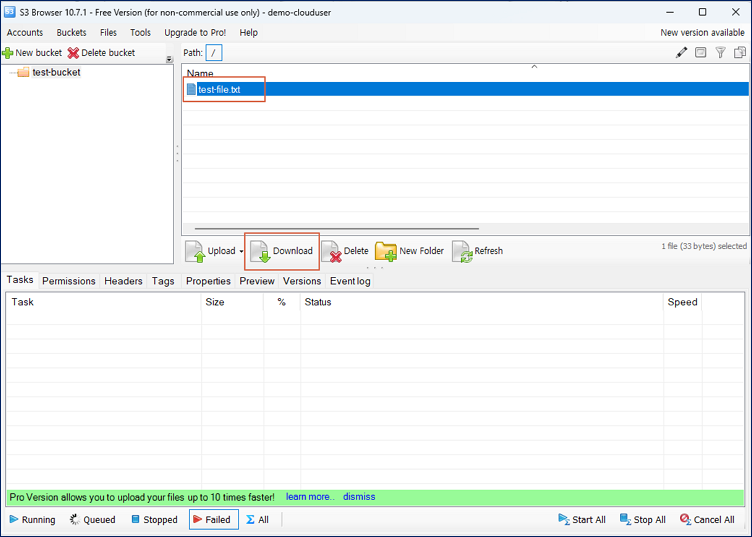Click the copy icon at far right of the path bar
The width and height of the screenshot is (752, 537).
tap(740, 53)
